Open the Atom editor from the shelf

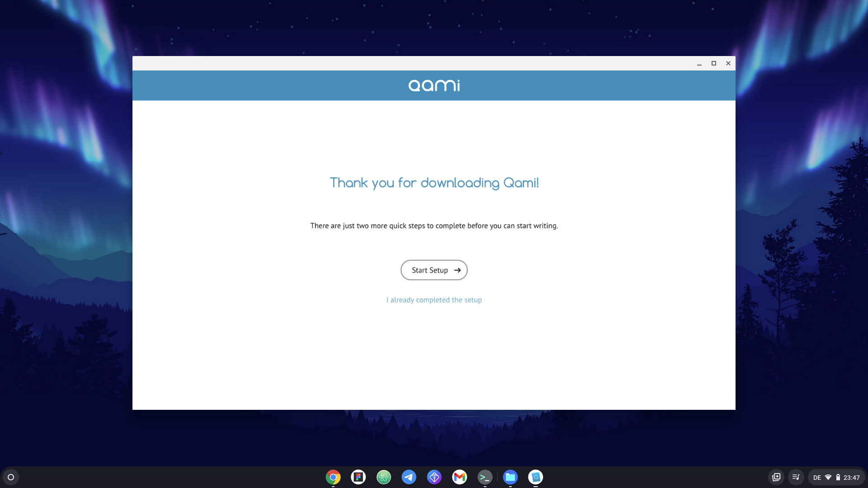tap(383, 477)
